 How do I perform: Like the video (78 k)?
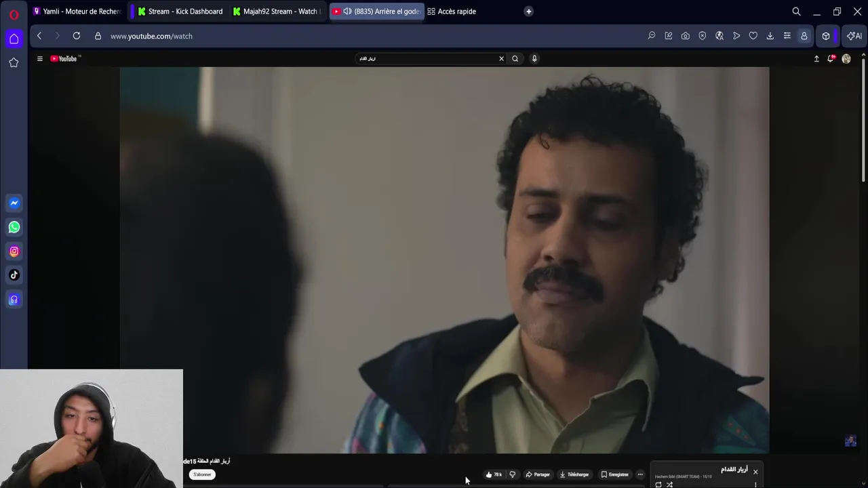(x=494, y=474)
